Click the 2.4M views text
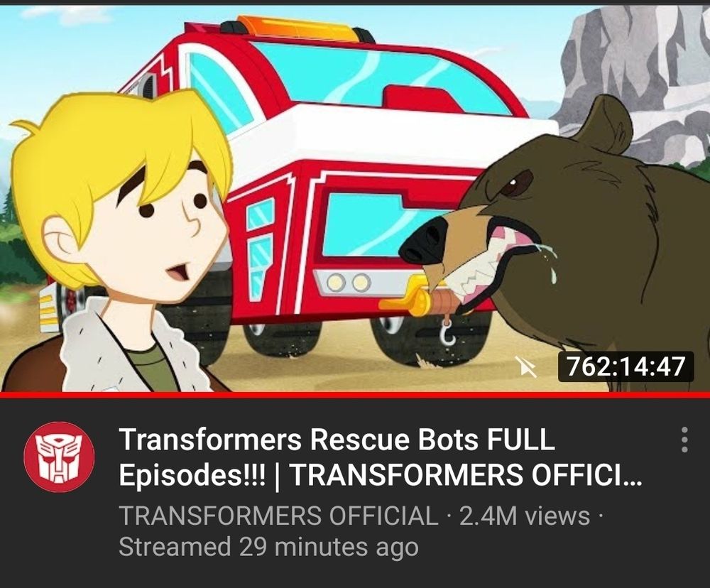Screen dimensions: 710x588 click(x=525, y=516)
